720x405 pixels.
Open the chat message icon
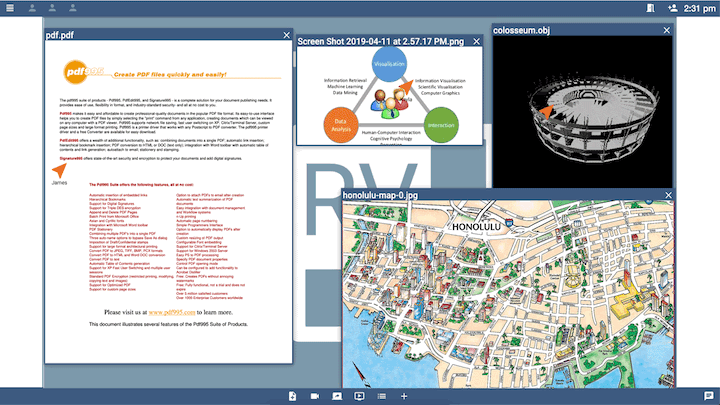tap(709, 396)
